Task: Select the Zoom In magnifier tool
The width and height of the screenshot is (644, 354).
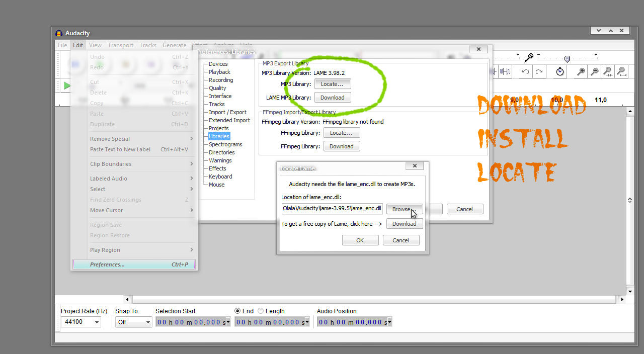Action: point(580,71)
